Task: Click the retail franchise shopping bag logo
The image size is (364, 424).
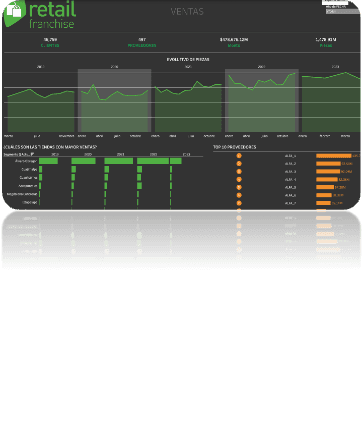Action: [x=14, y=13]
